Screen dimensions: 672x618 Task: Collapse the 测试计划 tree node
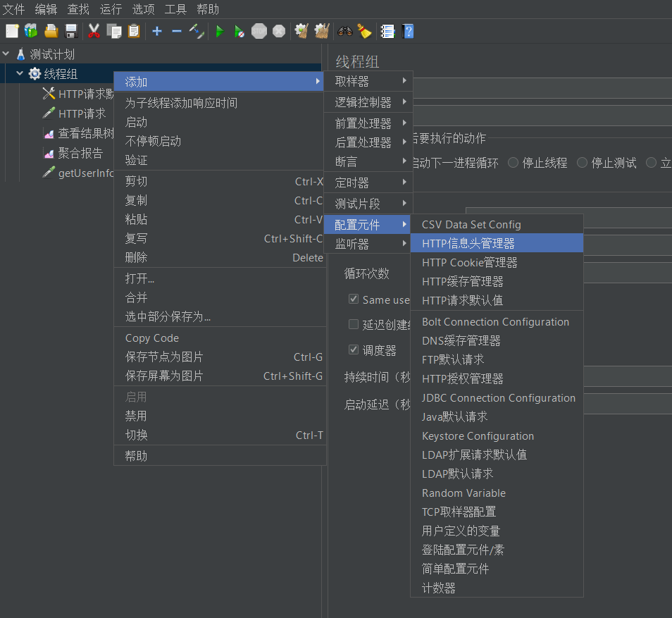click(6, 54)
